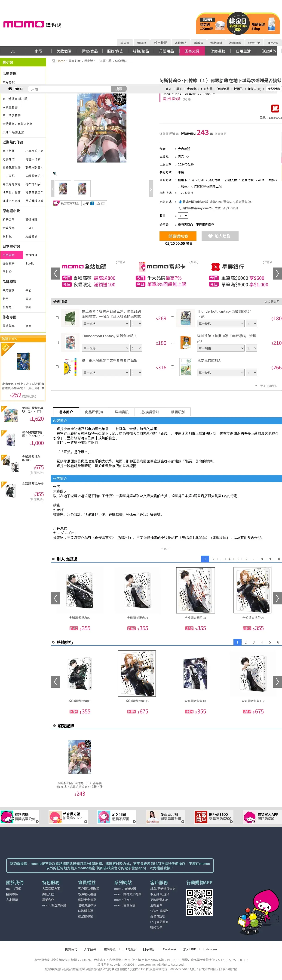The image size is (282, 980).
Task: Open the 3C category menu
Action: coord(12,51)
